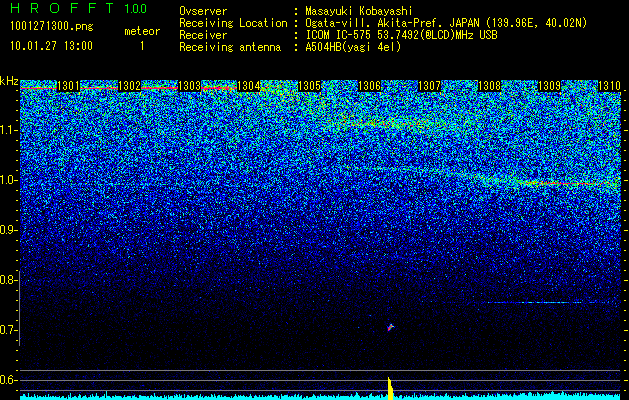Click the 1307 time marker
This screenshot has height=400, width=629.
429,86
